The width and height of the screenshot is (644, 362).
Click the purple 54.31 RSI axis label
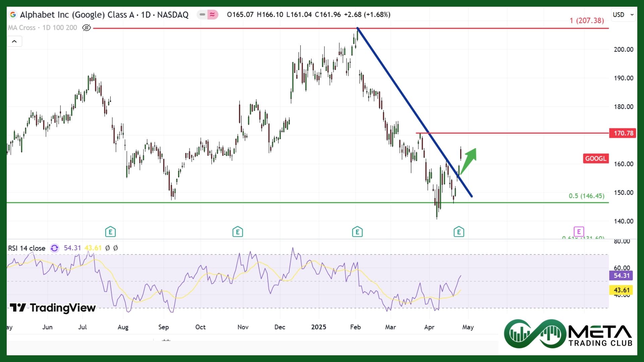click(621, 276)
